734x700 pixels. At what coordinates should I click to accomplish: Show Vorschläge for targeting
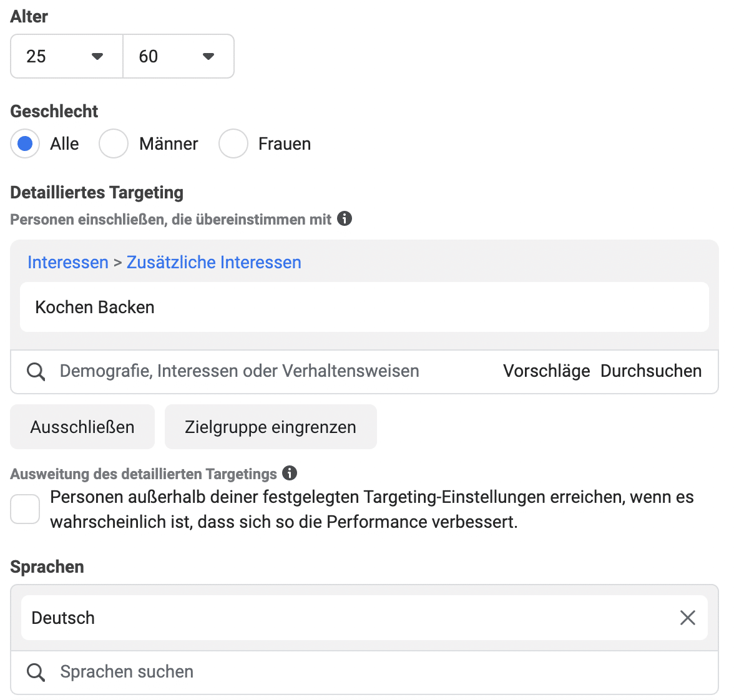click(546, 371)
